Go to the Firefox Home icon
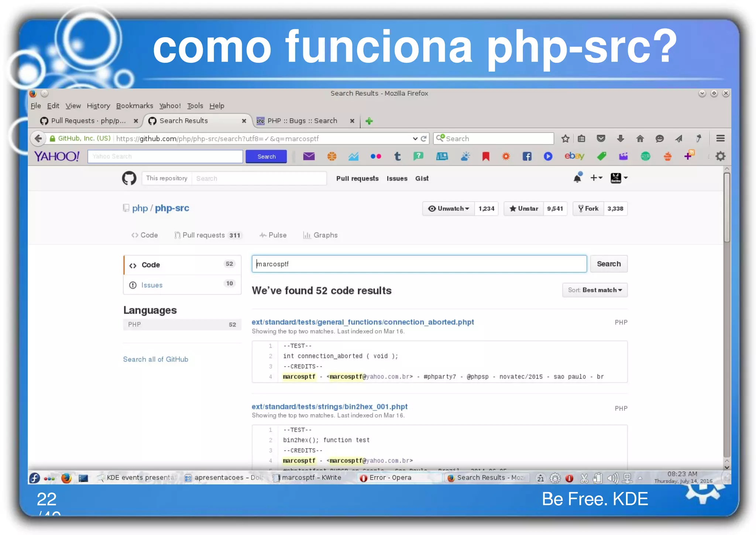The width and height of the screenshot is (756, 535). click(x=640, y=139)
